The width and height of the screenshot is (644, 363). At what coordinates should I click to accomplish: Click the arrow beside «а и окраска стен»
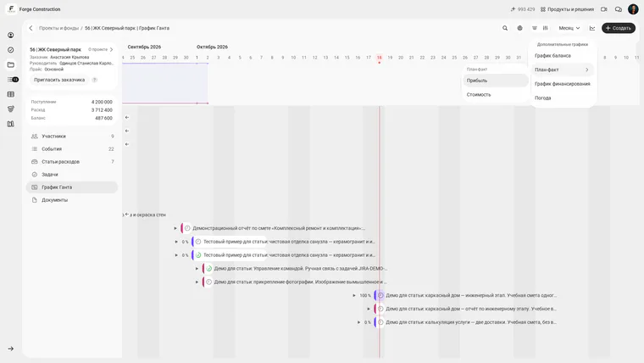point(127,215)
